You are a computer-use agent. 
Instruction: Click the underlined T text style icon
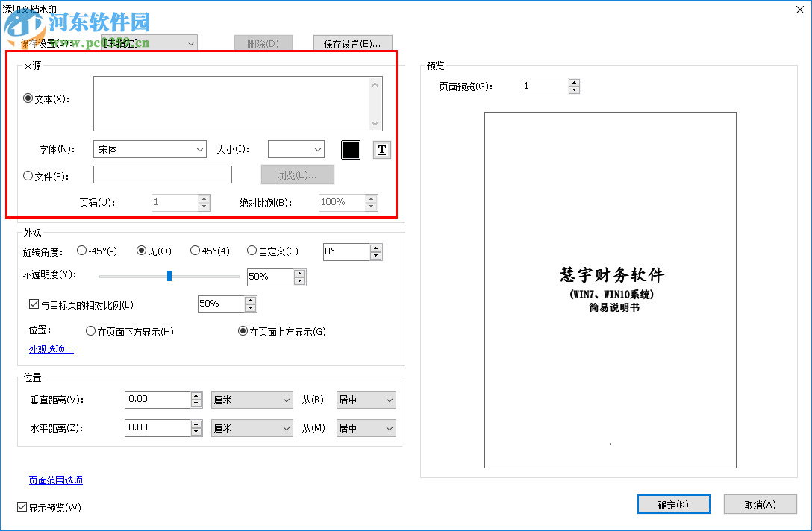(x=381, y=149)
